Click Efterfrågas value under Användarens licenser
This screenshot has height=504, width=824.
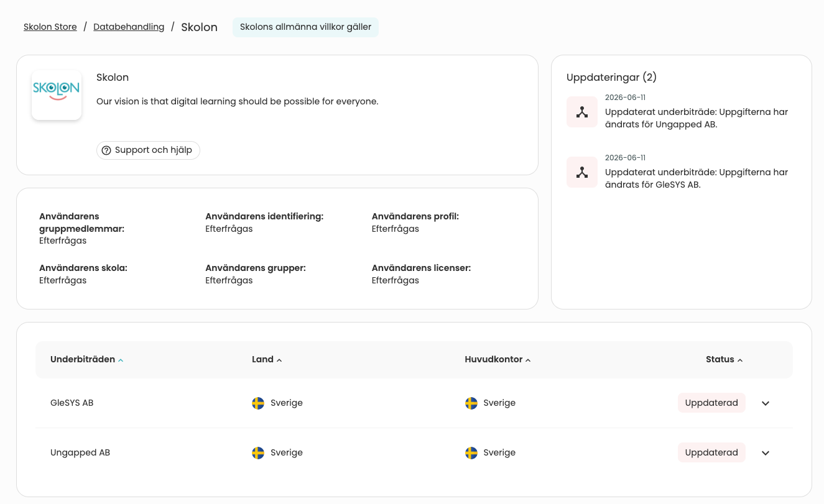[x=396, y=280]
